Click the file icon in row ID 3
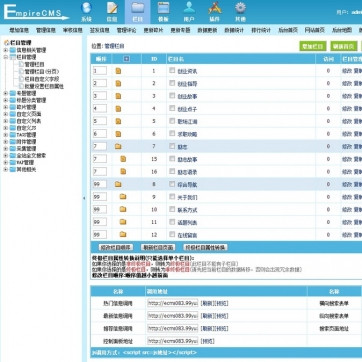 [118, 96]
